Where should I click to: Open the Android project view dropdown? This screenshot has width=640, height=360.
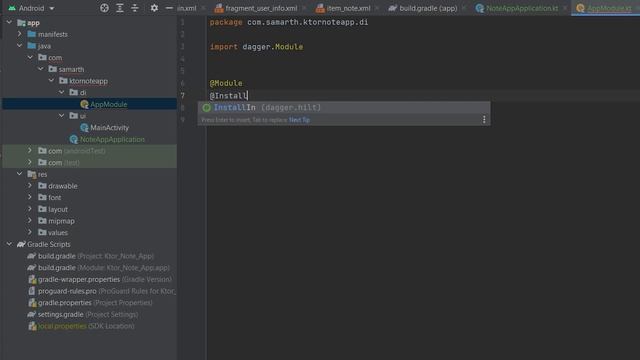click(31, 8)
